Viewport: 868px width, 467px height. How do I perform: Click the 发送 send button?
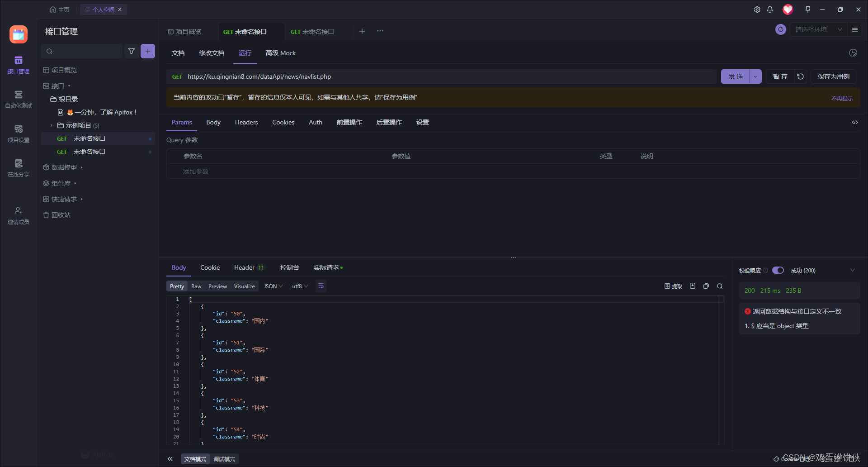pos(736,76)
